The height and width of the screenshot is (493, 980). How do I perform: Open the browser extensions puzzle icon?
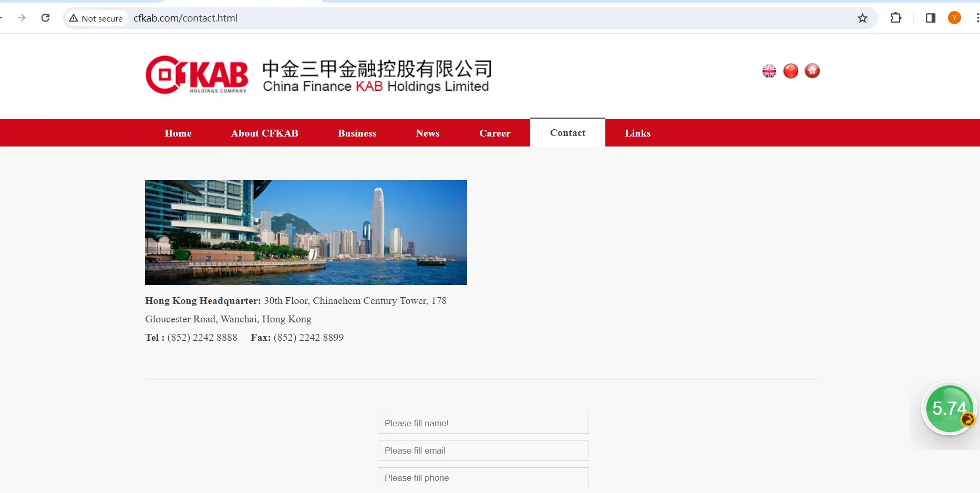coord(896,18)
